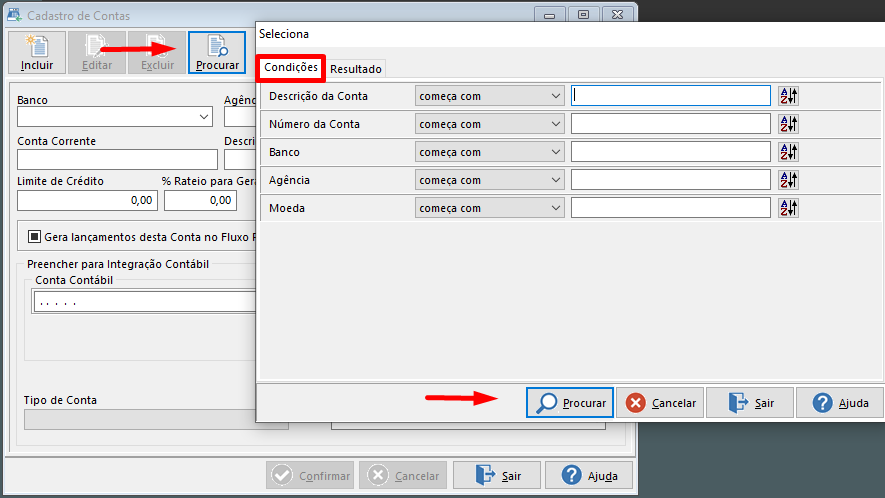Viewport: 885px width, 498px height.
Task: Maximize the Cadastro de Contas window
Action: point(584,15)
